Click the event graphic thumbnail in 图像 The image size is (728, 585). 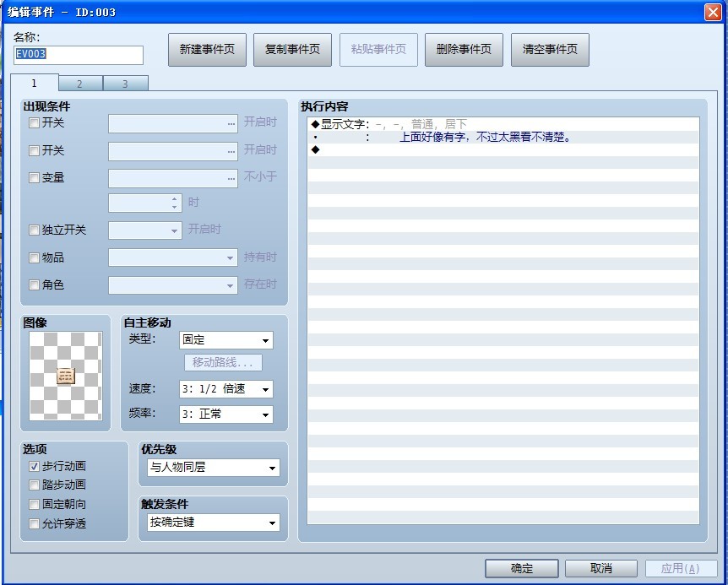pyautogui.click(x=66, y=376)
